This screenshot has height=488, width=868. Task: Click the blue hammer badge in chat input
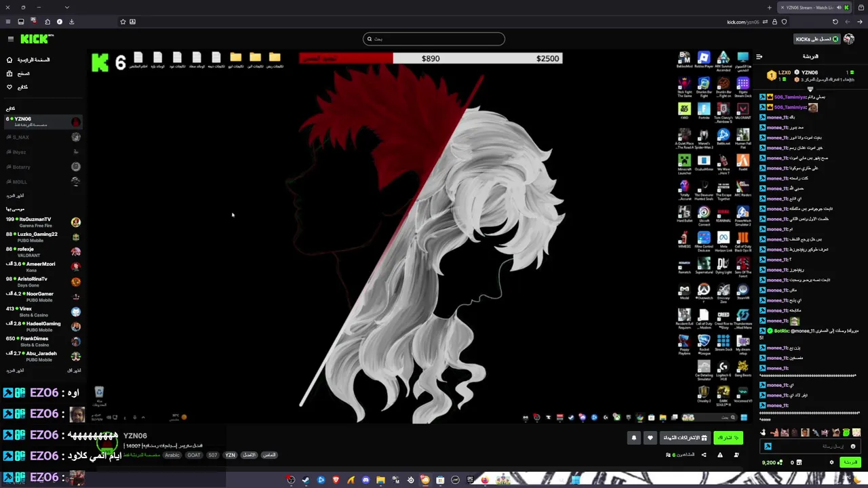(768, 446)
